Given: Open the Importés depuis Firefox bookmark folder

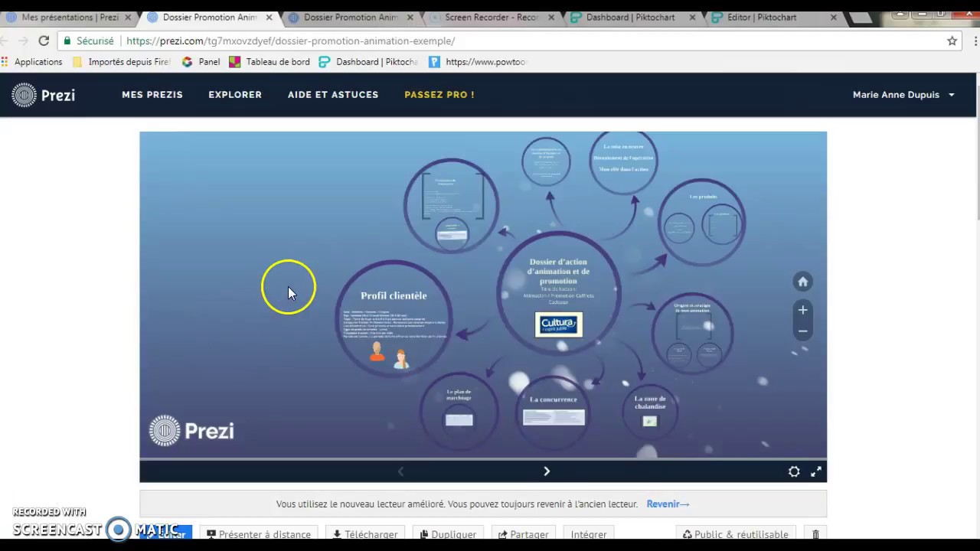Looking at the screenshot, I should [x=121, y=62].
